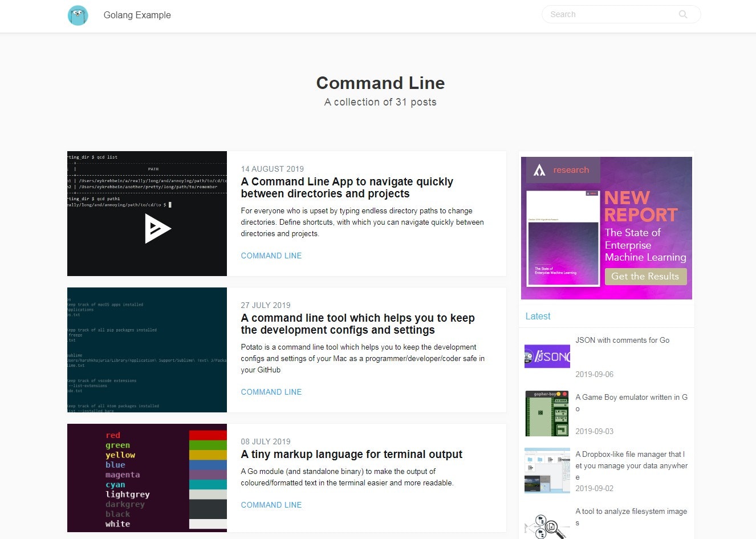Click the Potato configs post terminal thumbnail
This screenshot has height=539, width=756.
coord(147,350)
